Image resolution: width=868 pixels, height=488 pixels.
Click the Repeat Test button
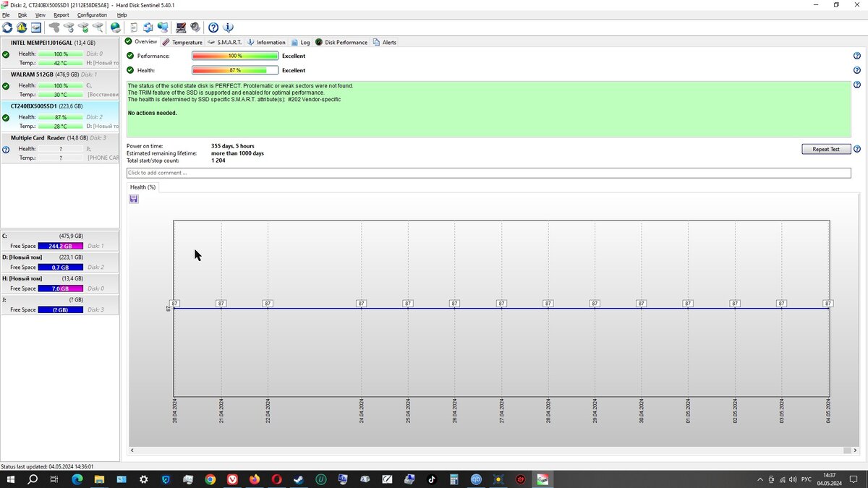tap(826, 149)
